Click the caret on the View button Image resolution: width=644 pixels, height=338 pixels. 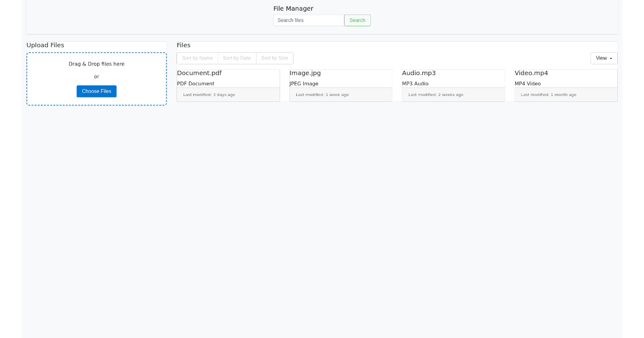[x=610, y=58]
